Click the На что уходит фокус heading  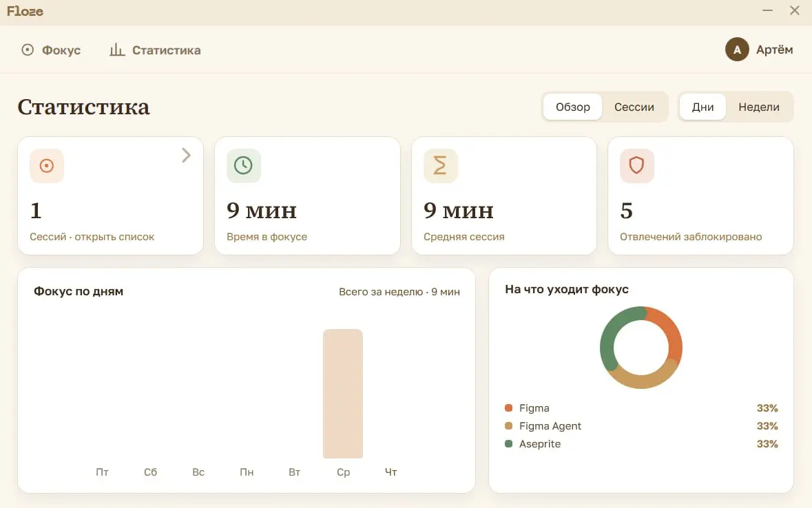click(567, 289)
